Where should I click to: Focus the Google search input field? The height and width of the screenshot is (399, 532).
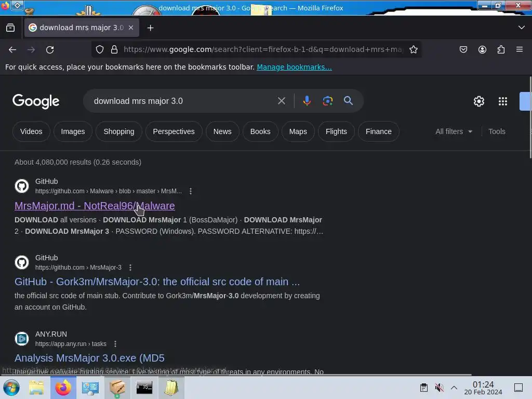coord(183,101)
